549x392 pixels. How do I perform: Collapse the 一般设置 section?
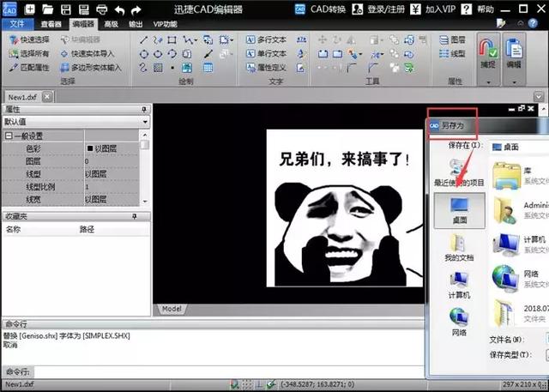[x=9, y=136]
